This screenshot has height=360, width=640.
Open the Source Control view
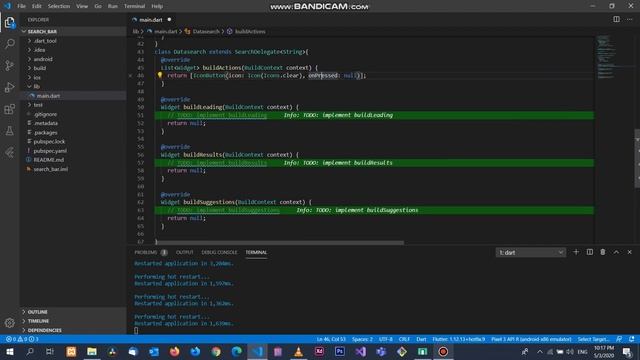click(10, 65)
